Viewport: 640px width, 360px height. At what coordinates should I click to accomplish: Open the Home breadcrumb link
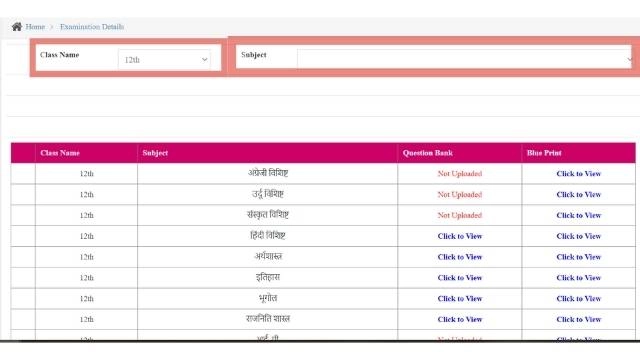[x=35, y=27]
